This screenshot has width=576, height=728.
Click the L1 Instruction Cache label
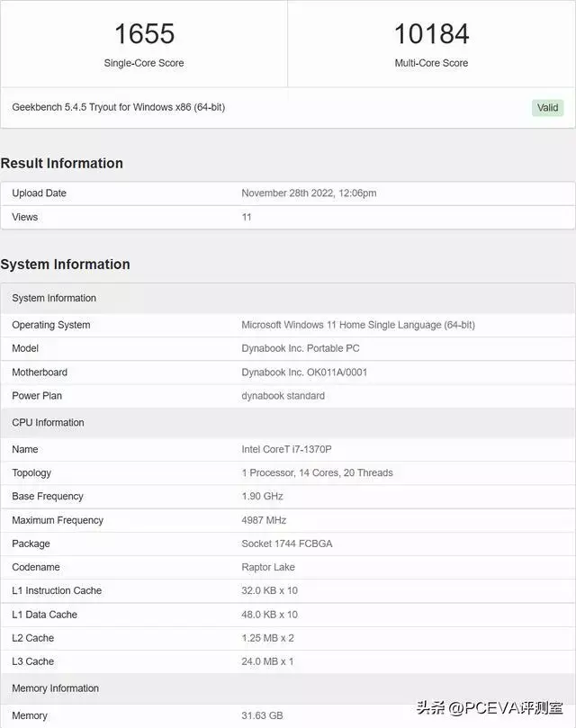(57, 590)
